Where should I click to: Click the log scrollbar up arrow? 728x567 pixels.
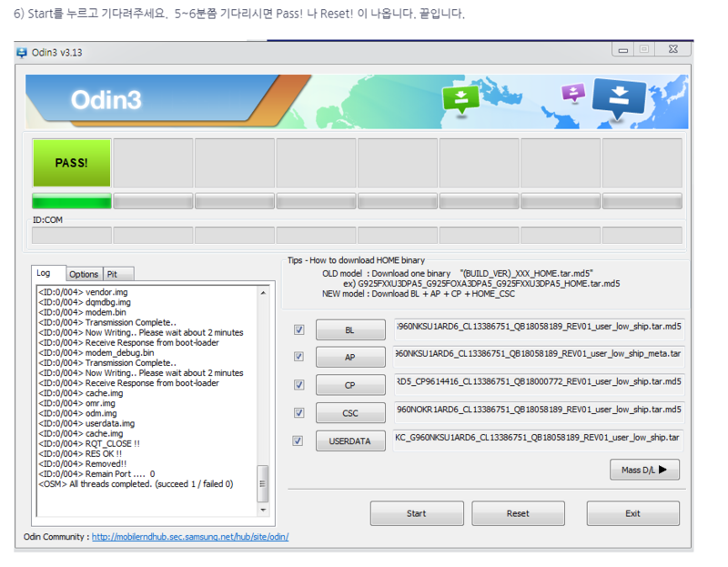point(263,293)
